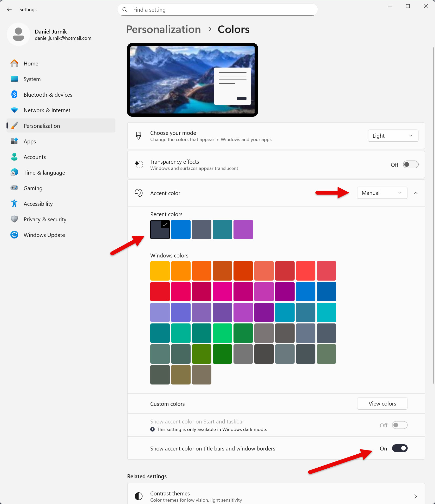
Task: Click the View colors button
Action: click(x=382, y=404)
